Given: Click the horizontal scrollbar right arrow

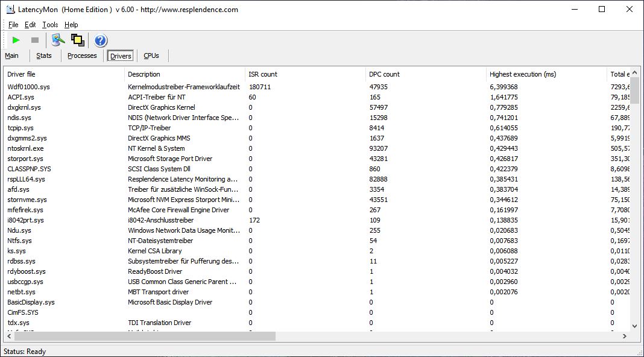Looking at the screenshot, I should (625, 336).
